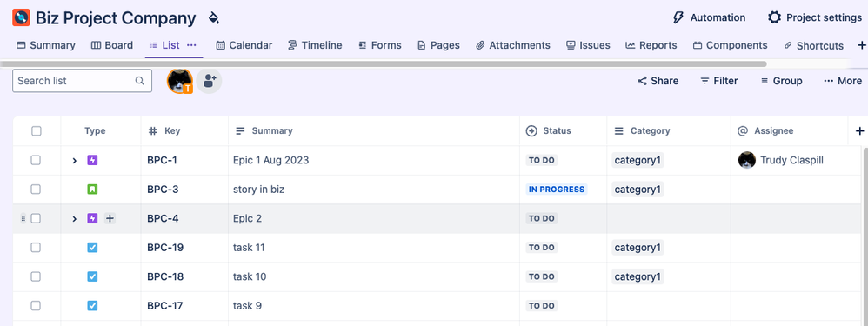Add a column with the header plus
868x326 pixels.
click(x=859, y=131)
